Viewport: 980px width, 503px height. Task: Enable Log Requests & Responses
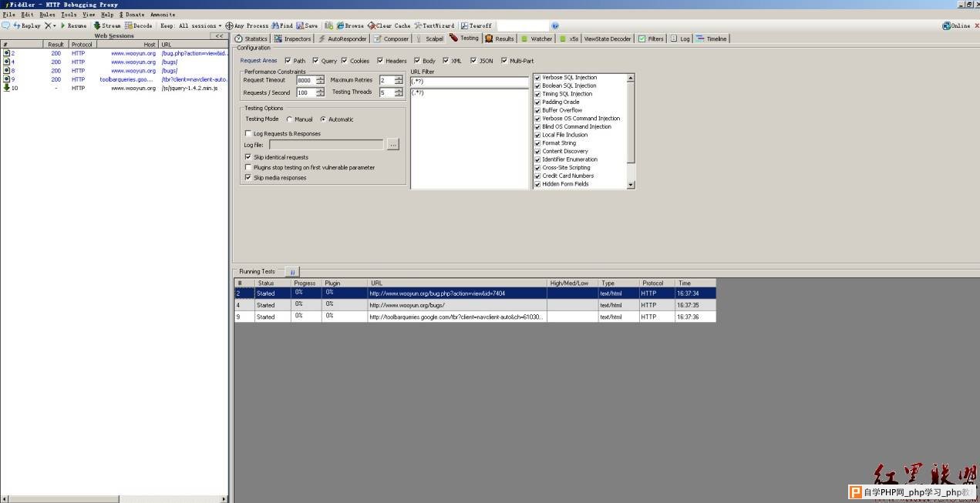point(248,134)
